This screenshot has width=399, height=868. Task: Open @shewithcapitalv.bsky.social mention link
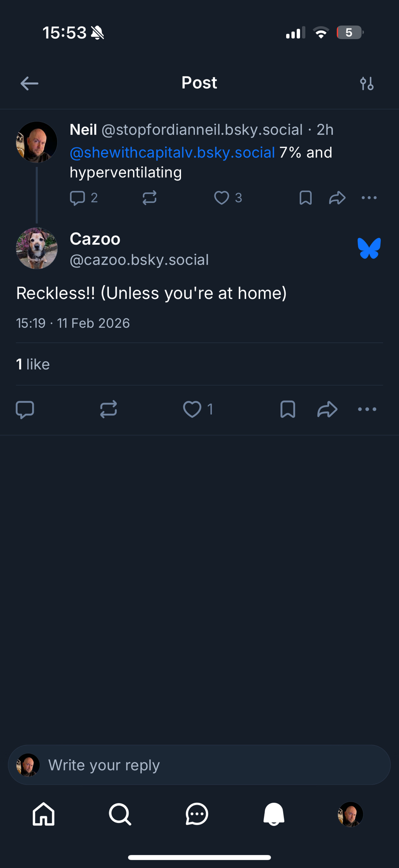tap(172, 153)
